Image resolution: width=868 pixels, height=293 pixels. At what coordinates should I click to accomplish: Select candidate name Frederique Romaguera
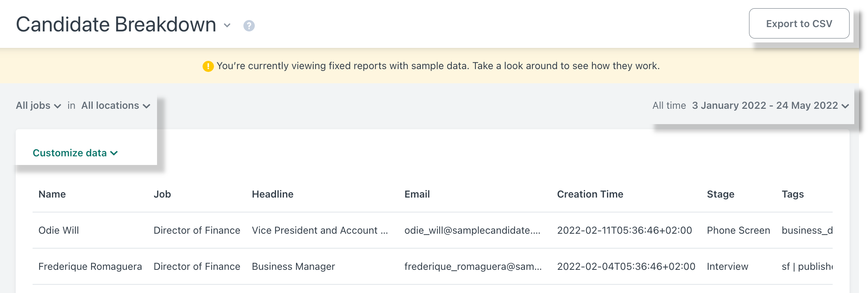[90, 266]
